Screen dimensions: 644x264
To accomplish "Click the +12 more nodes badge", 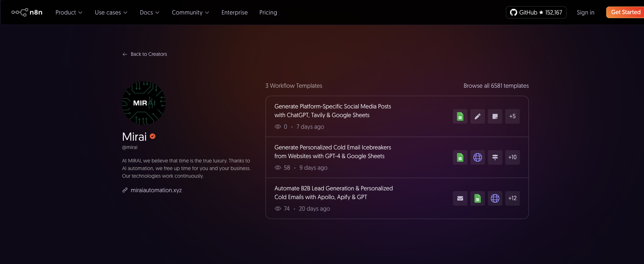I will point(512,198).
